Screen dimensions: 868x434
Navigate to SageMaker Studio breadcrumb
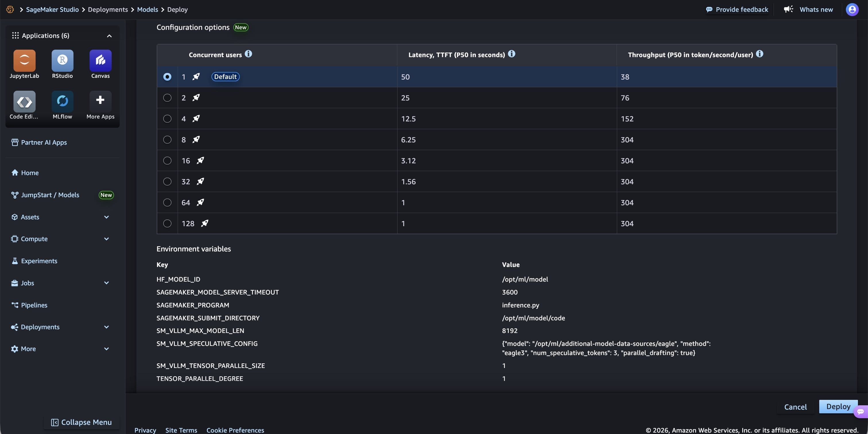point(52,9)
